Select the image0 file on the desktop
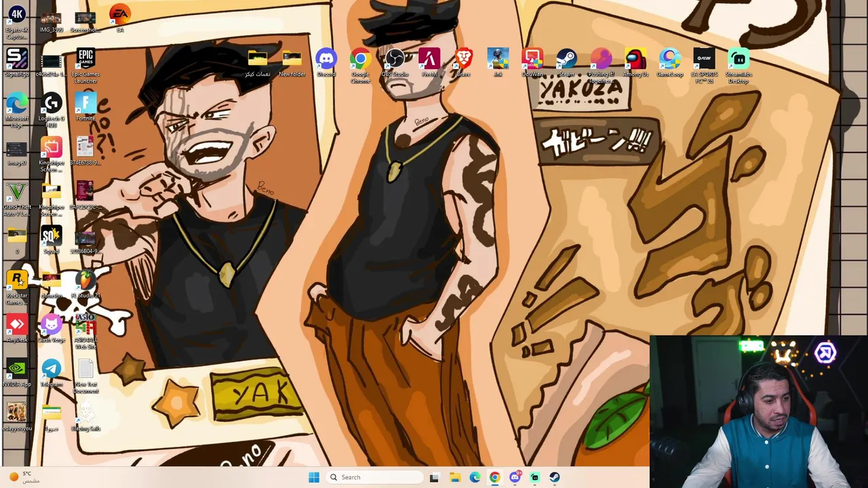This screenshot has width=868, height=488. click(x=17, y=152)
